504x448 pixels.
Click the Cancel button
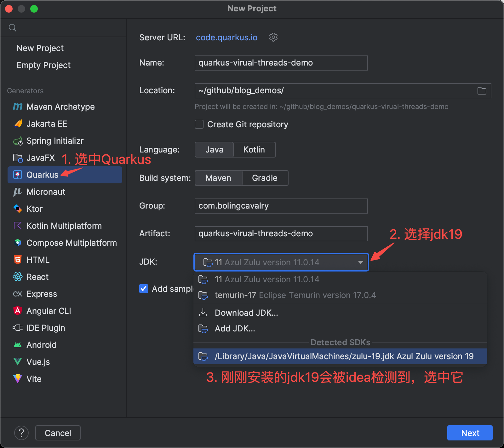[x=58, y=433]
